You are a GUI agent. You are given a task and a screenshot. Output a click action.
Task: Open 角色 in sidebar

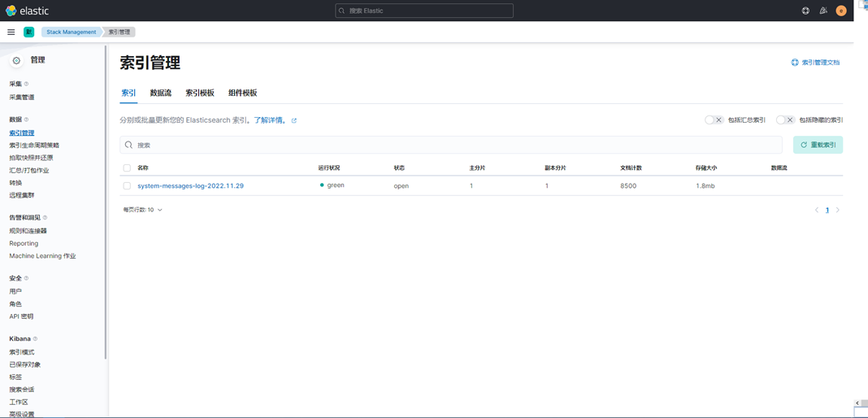tap(15, 304)
